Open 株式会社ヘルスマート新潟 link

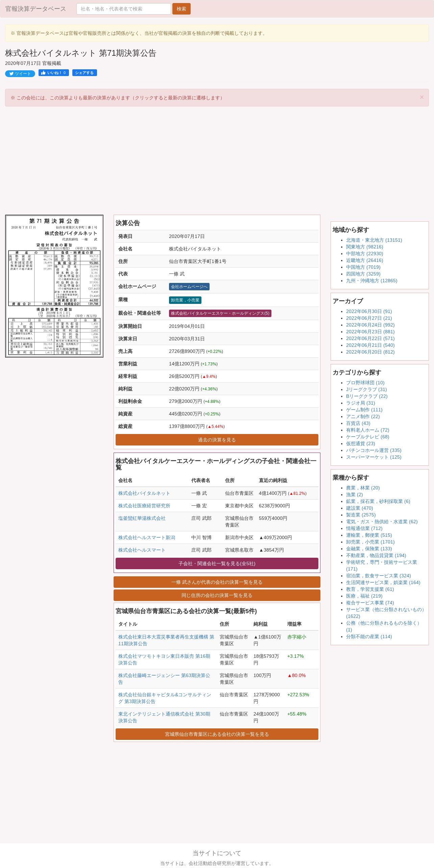click(x=147, y=538)
